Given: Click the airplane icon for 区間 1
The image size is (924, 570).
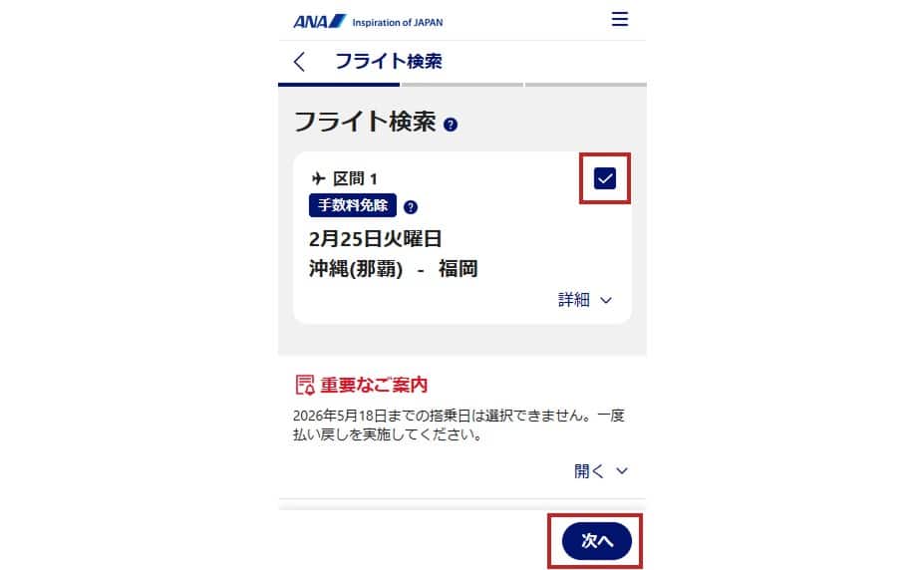Looking at the screenshot, I should [318, 178].
